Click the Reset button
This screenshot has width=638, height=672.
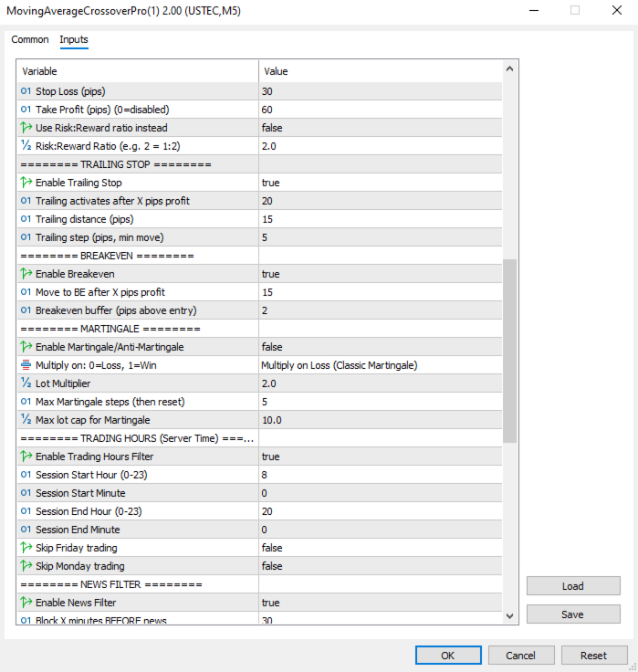[x=593, y=655]
